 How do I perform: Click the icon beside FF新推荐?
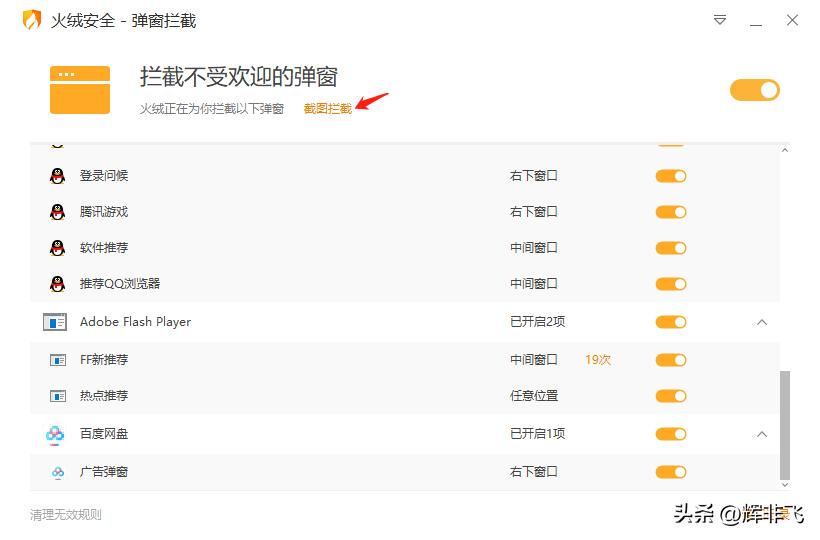pyautogui.click(x=58, y=360)
